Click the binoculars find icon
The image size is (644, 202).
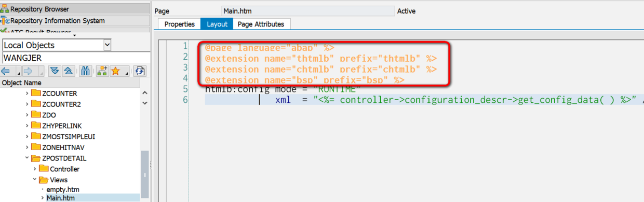(86, 71)
